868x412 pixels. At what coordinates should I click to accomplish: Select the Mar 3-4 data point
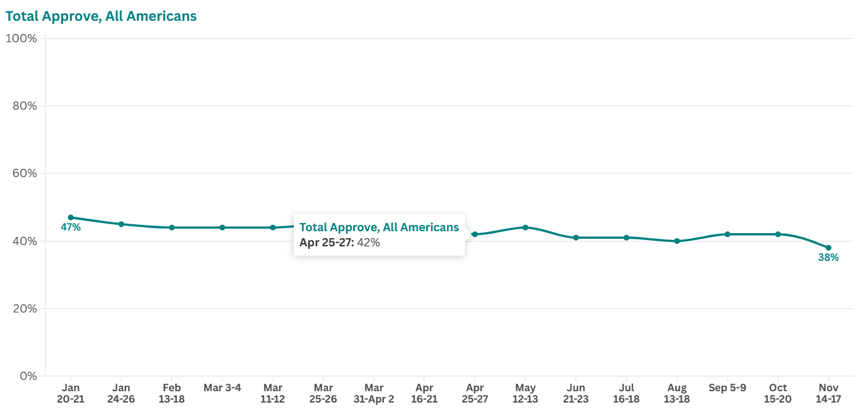click(x=222, y=227)
